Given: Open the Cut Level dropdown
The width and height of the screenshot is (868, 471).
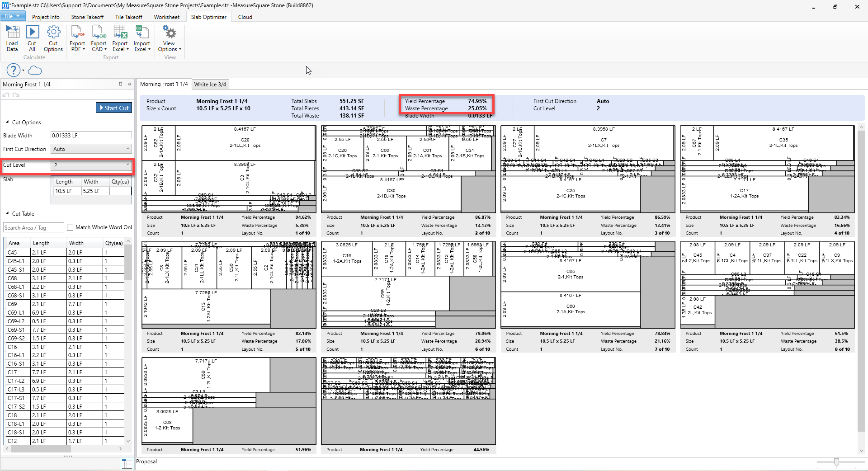Looking at the screenshot, I should (x=91, y=165).
